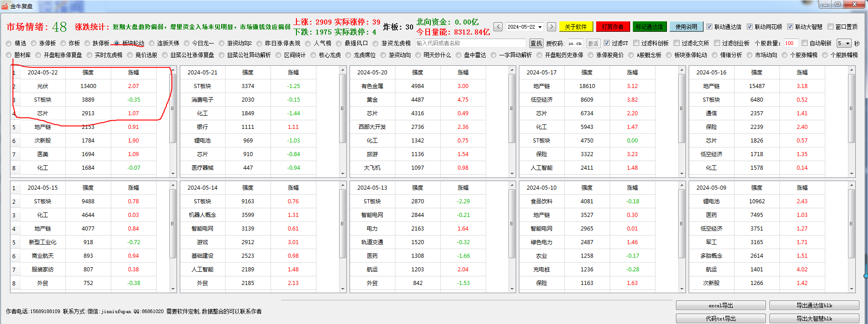Enable 过滤创业板 filter
Image resolution: width=868 pixels, height=324 pixels.
click(717, 43)
